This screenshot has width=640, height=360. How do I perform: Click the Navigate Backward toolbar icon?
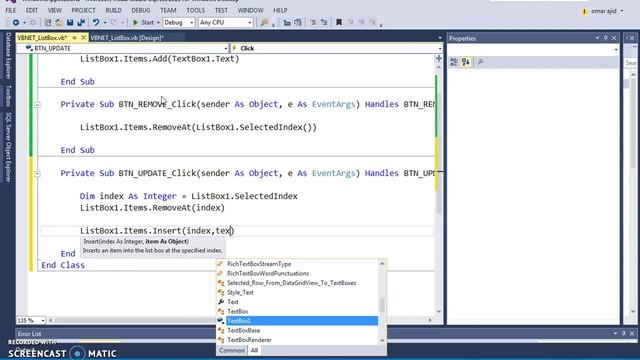[x=16, y=22]
